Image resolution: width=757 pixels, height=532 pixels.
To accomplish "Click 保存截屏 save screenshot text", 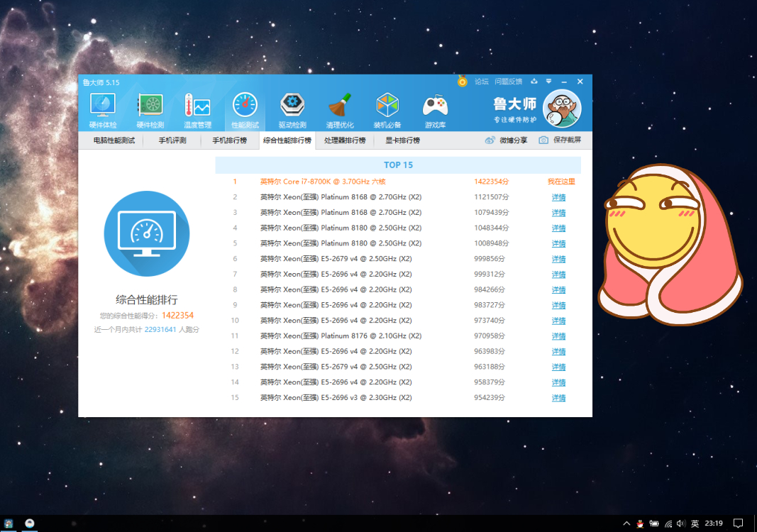I will (568, 140).
